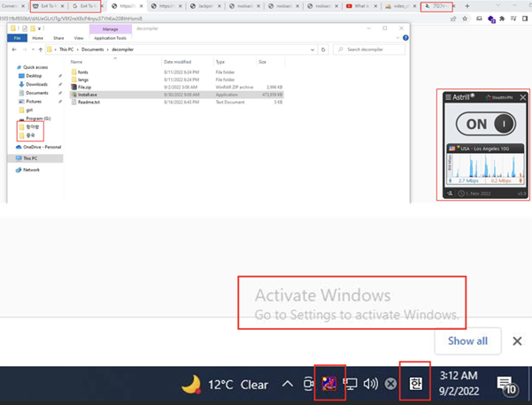Select This PC in navigation pane
The height and width of the screenshot is (405, 532).
coord(30,158)
